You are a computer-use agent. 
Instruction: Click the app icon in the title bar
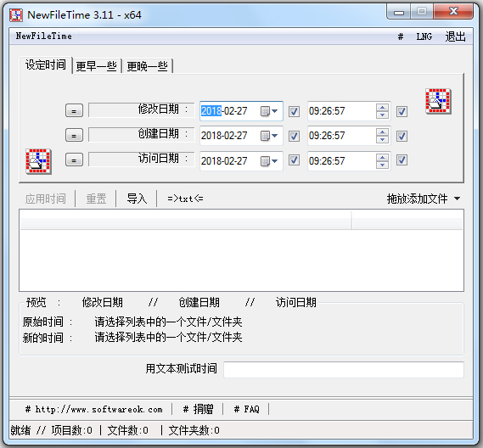[16, 15]
